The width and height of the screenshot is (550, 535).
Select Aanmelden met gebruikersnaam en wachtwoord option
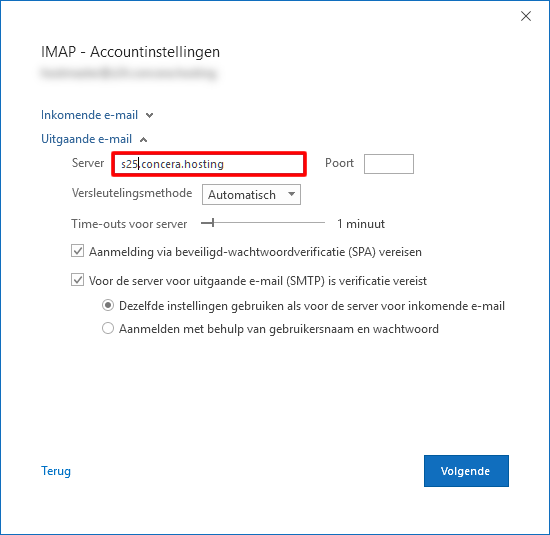[108, 328]
